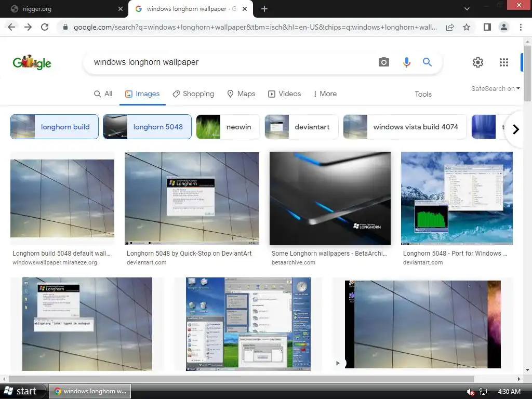The width and height of the screenshot is (532, 399).
Task: Open the black Longhorn wallpaper thumbnail
Action: tap(330, 198)
